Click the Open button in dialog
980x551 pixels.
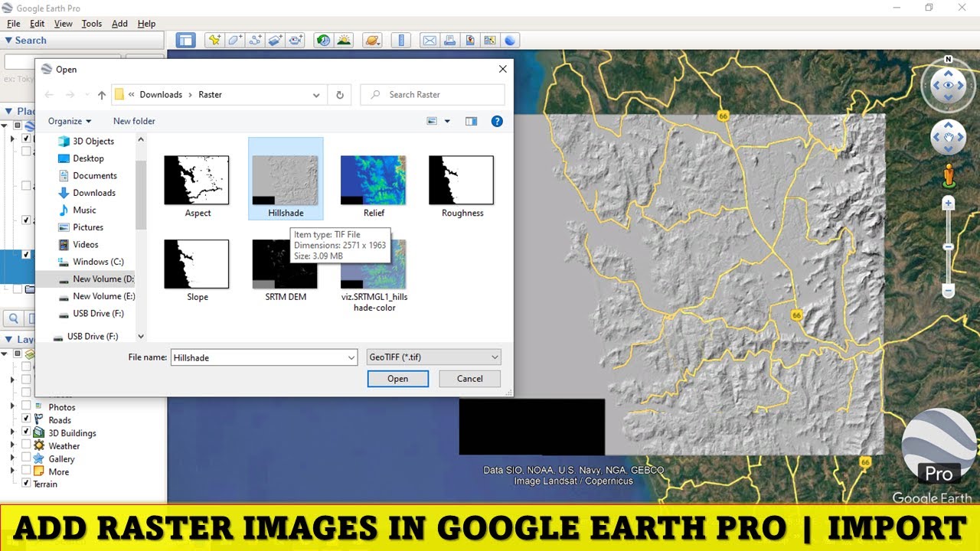click(398, 379)
